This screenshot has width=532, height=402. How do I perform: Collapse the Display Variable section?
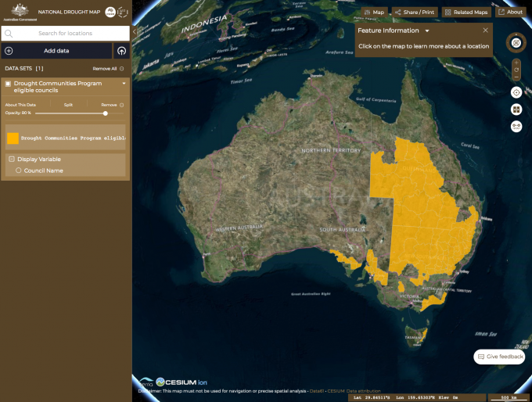click(x=12, y=159)
